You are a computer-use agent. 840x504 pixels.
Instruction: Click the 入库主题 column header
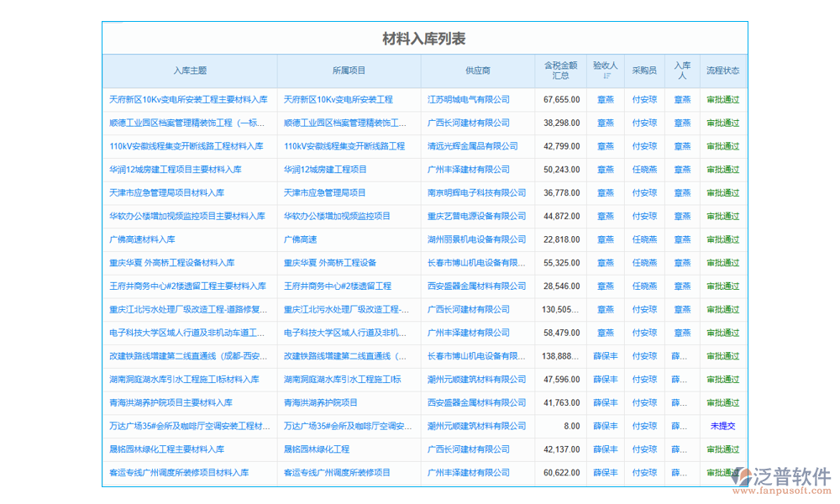click(191, 71)
